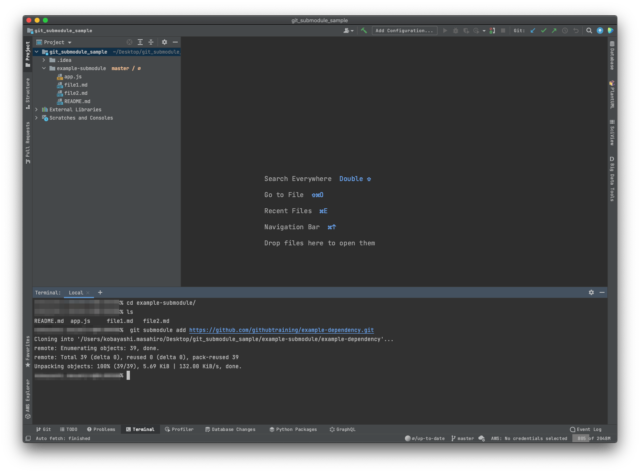Hide the Project panel with minus icon

tap(175, 42)
